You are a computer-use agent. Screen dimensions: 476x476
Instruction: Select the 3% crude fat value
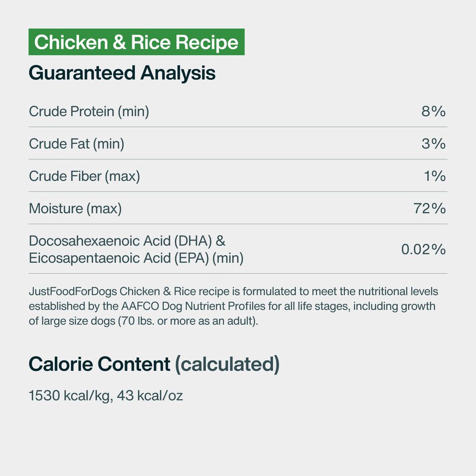[x=433, y=144]
